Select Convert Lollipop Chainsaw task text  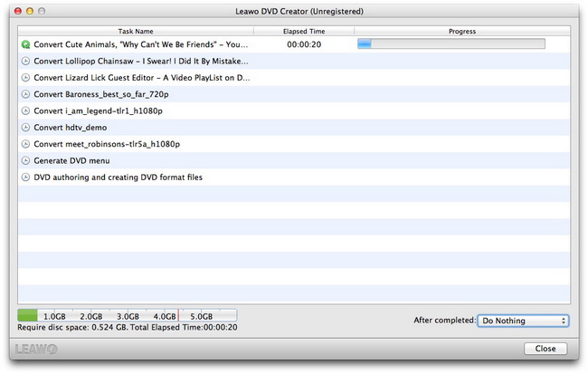click(x=141, y=62)
